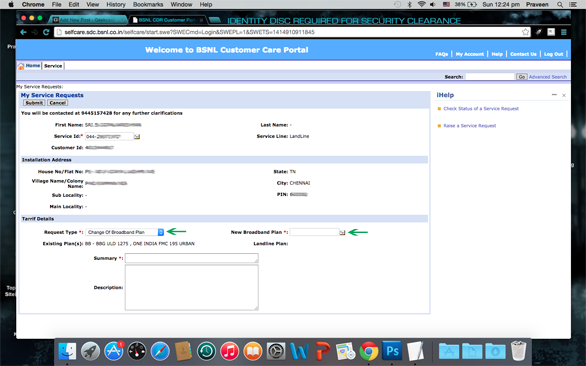Open the Help link in header
Viewport: 586px width, 366px height.
(497, 54)
